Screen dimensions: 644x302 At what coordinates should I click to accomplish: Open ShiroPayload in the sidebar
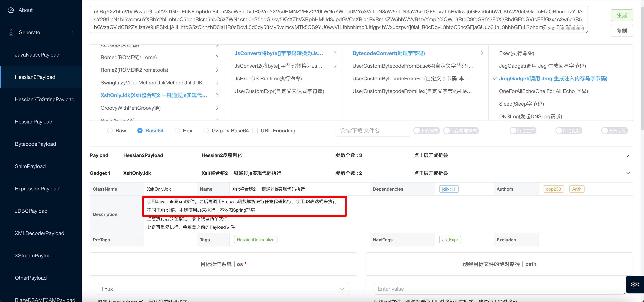point(30,166)
